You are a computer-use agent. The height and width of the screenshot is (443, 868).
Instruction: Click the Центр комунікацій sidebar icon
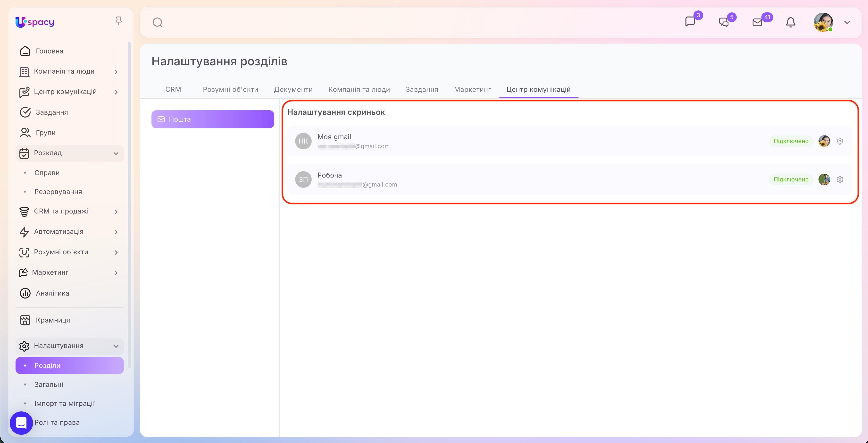point(24,92)
